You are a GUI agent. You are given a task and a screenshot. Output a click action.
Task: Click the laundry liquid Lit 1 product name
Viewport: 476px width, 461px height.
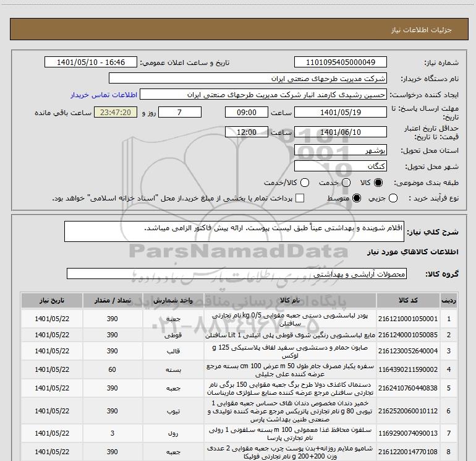click(290, 335)
